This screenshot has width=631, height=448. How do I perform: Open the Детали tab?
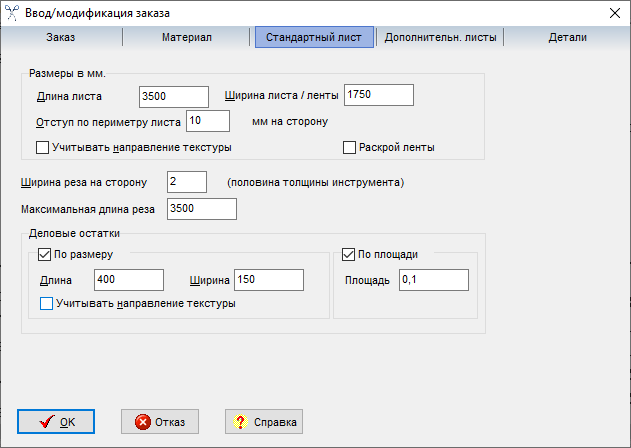pyautogui.click(x=567, y=37)
